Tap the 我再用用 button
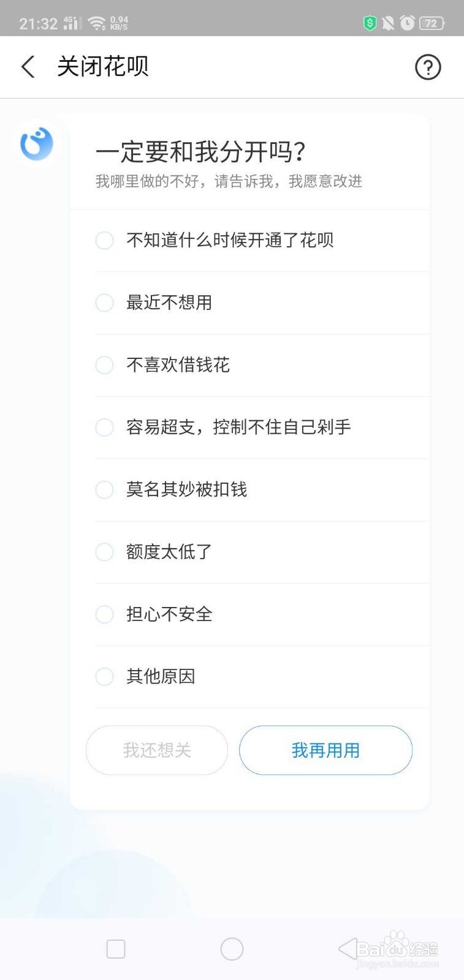The height and width of the screenshot is (980, 464). pos(325,750)
